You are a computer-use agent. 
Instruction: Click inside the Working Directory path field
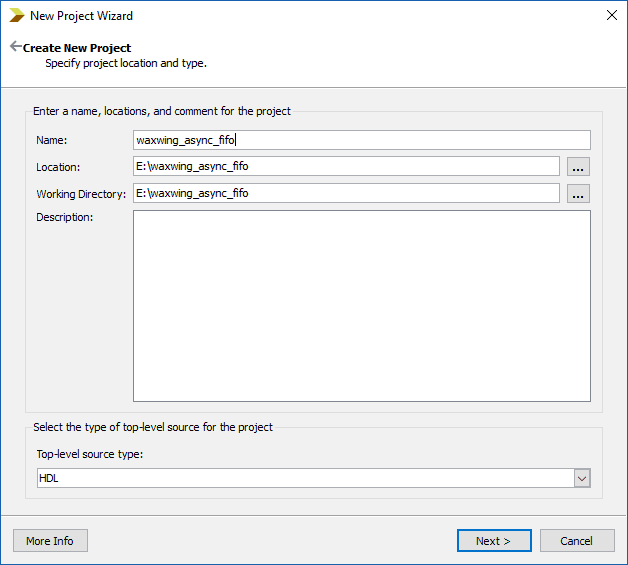click(x=346, y=193)
